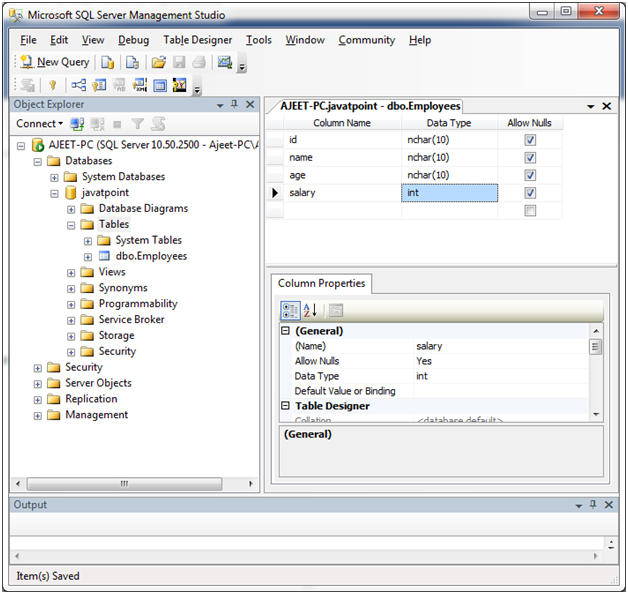Expand the Database Diagrams folder
This screenshot has width=628, height=594.
tap(71, 209)
